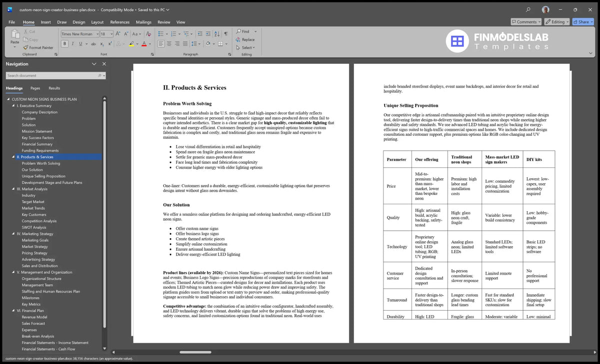
Task: Apply bulleted list formatting
Action: point(161,34)
